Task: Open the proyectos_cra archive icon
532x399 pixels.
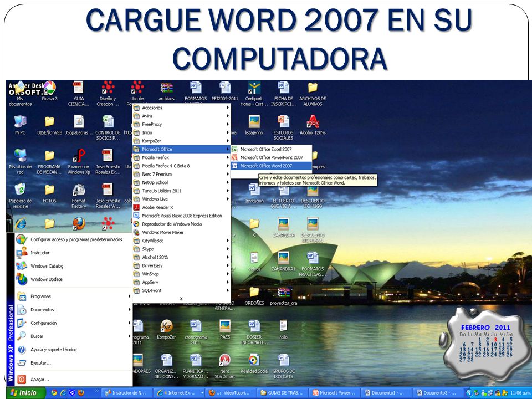Action: 283,295
